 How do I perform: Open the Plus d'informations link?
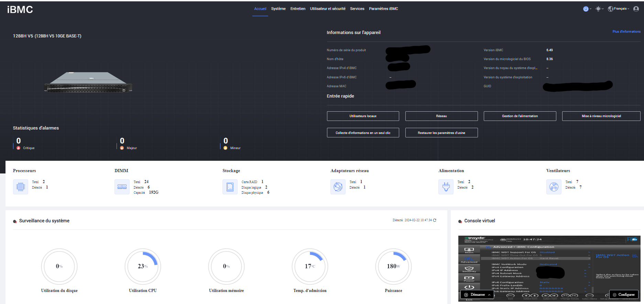tap(626, 32)
